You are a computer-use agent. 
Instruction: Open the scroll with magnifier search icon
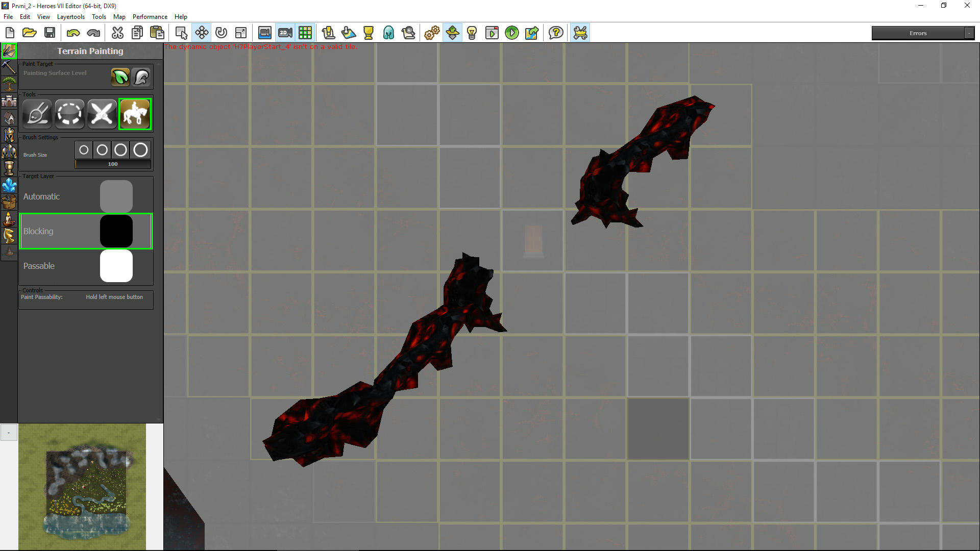[408, 33]
